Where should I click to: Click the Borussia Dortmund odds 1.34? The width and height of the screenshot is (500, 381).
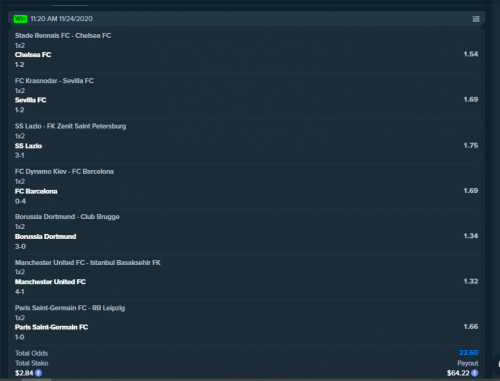pos(471,236)
